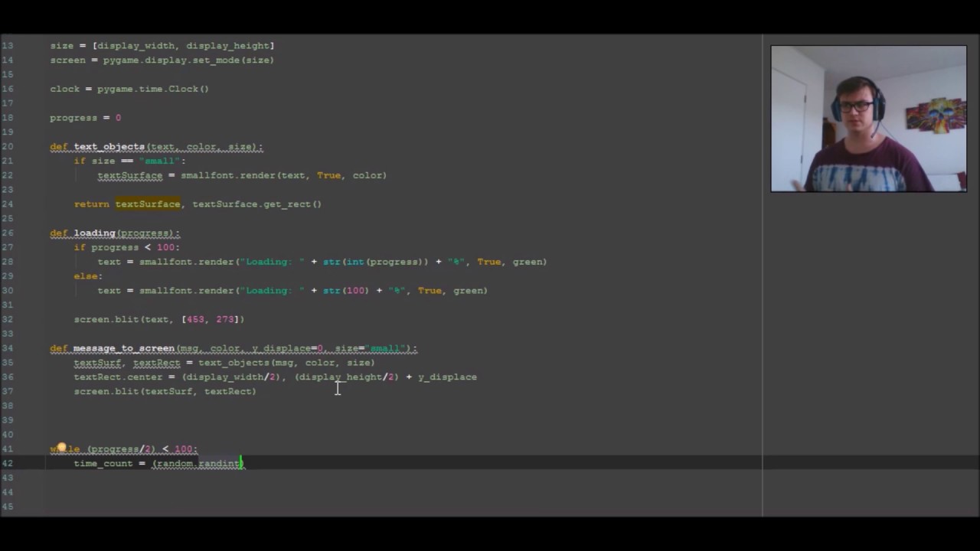Click 'def loading(progress):' definition
This screenshot has width=980, height=551.
click(115, 233)
